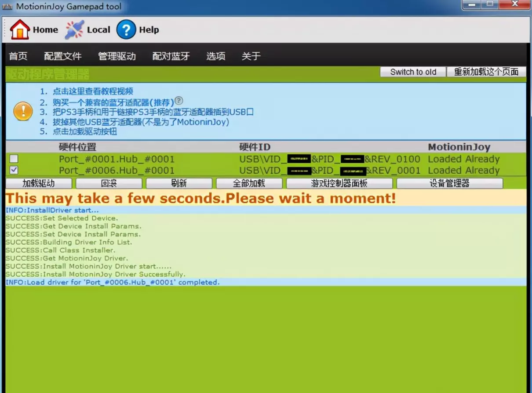
Task: Click the Help label in the toolbar
Action: 149,30
